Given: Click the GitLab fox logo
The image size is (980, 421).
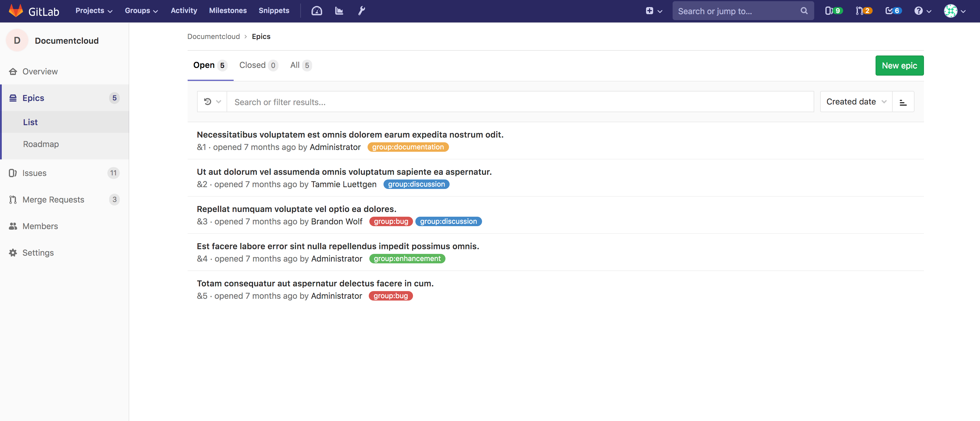Looking at the screenshot, I should pos(16,11).
